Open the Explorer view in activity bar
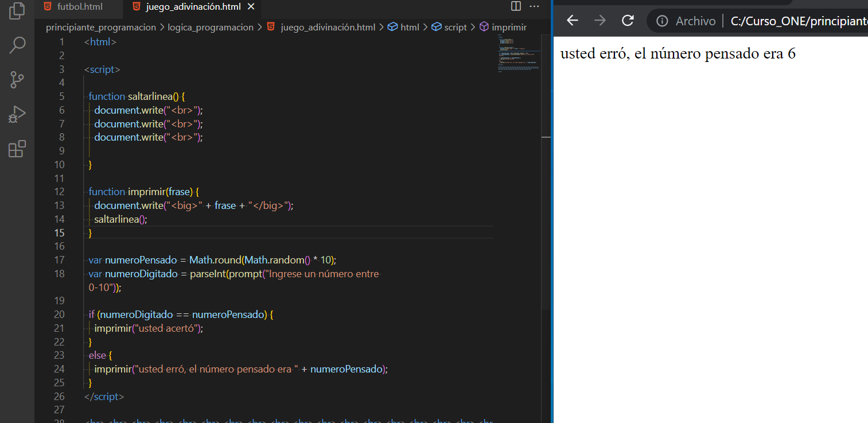 17,11
